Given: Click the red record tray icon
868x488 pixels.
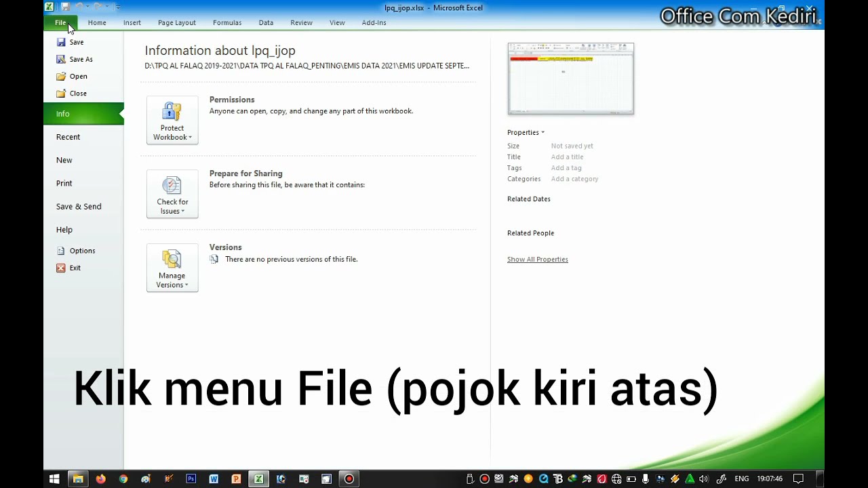Looking at the screenshot, I should pos(484,479).
